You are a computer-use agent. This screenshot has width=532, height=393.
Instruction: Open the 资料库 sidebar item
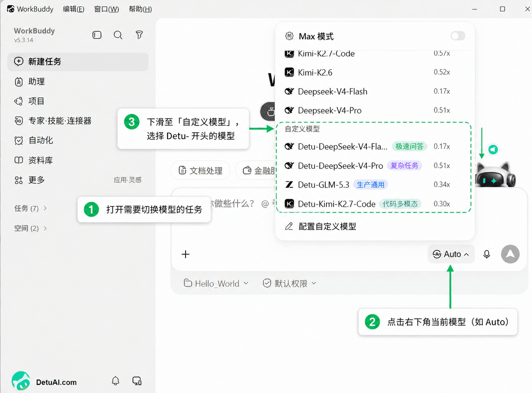(x=78, y=160)
